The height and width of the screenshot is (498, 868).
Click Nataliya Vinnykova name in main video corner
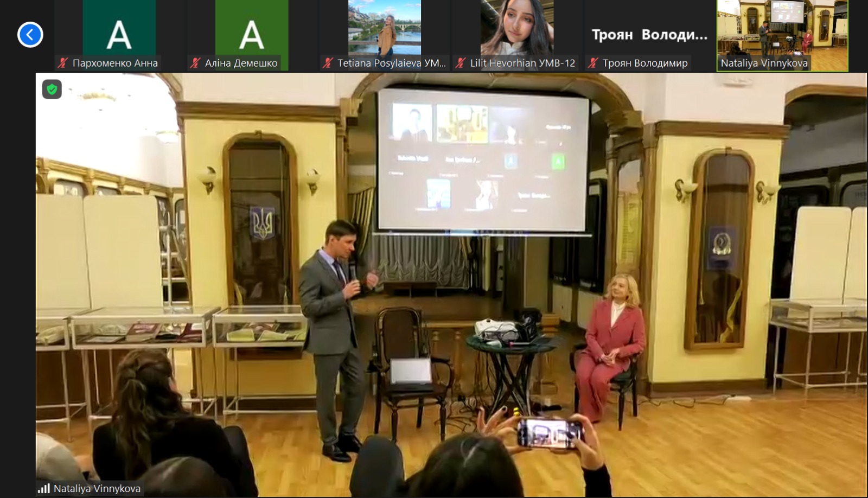click(97, 488)
